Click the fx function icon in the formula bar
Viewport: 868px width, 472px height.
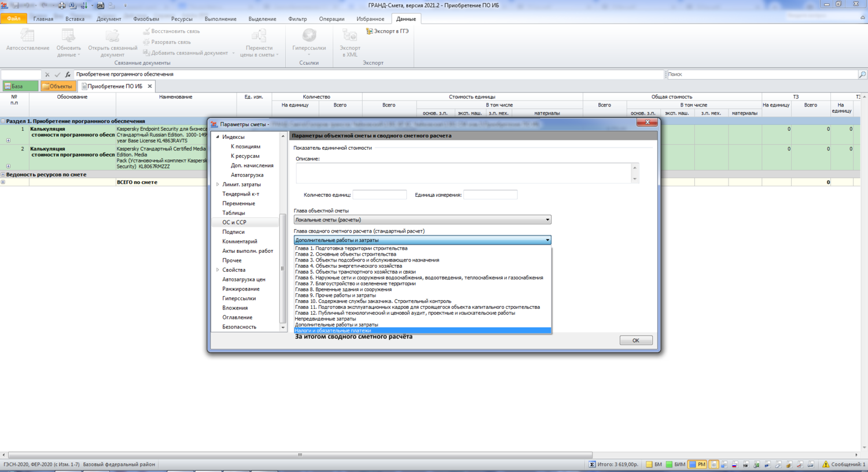point(68,75)
